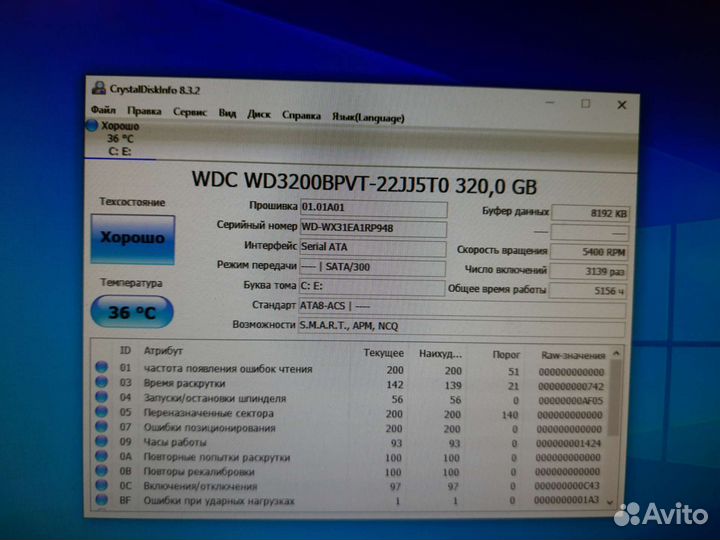The image size is (720, 540).
Task: Click the 36 °C temperature button
Action: click(133, 312)
